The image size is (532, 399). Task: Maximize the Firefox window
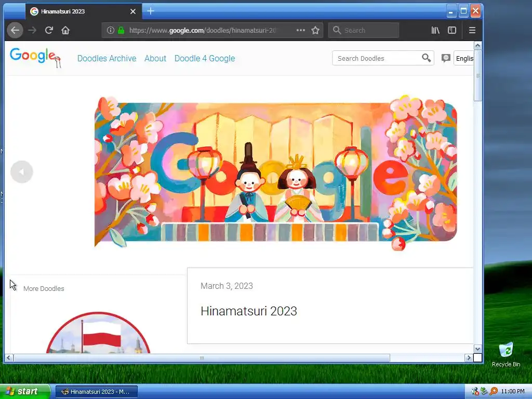pos(463,11)
